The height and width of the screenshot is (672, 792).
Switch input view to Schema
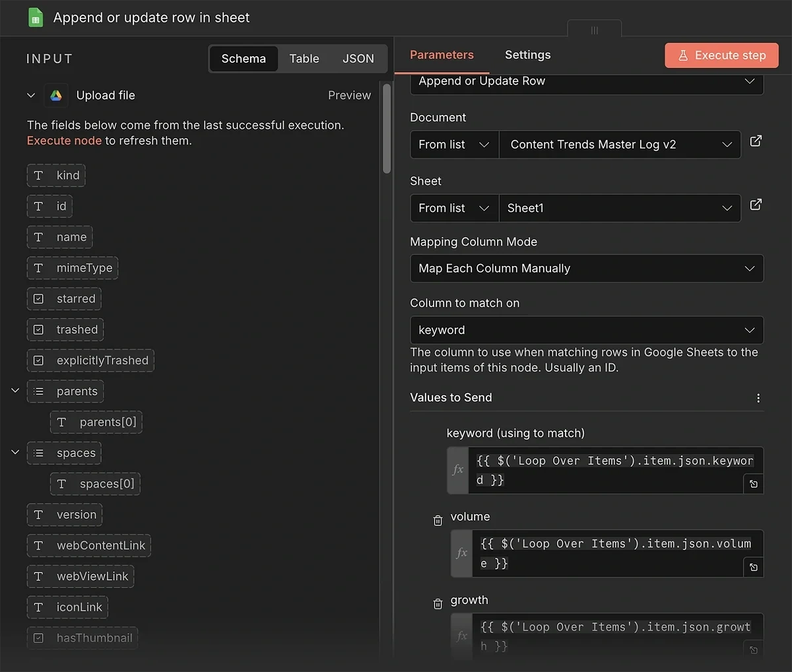tap(244, 59)
